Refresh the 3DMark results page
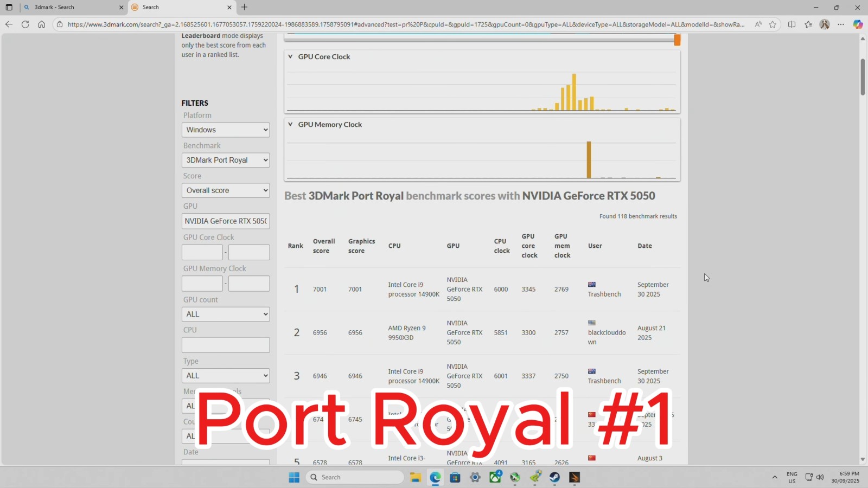 pyautogui.click(x=25, y=24)
